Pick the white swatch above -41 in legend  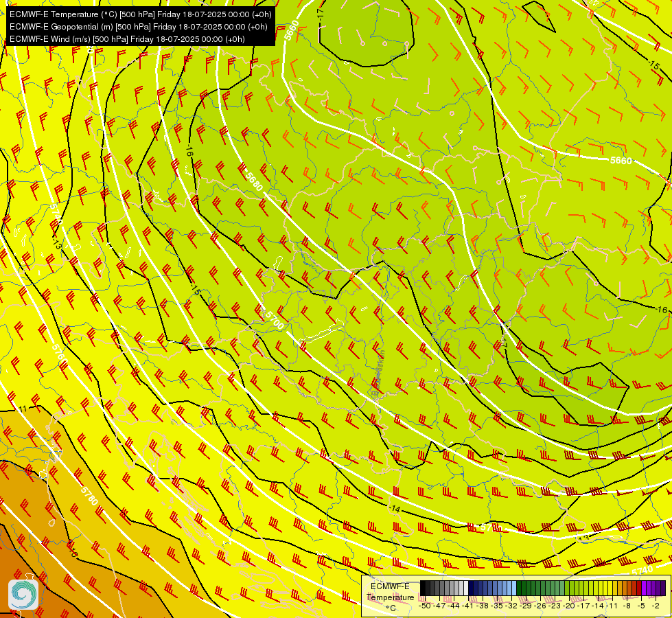point(466,588)
